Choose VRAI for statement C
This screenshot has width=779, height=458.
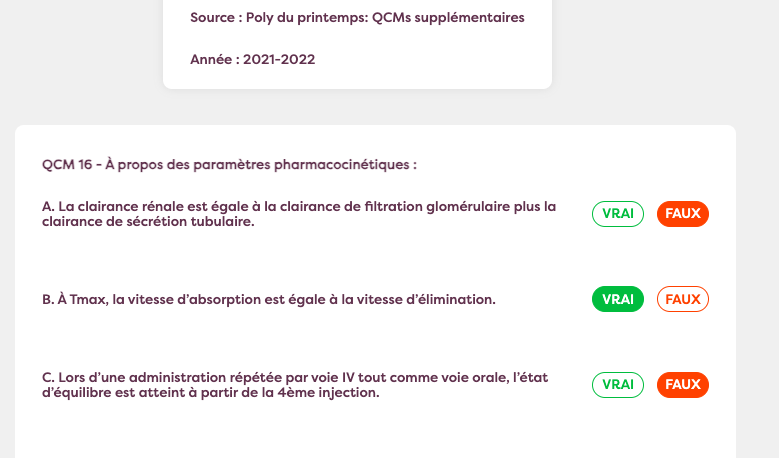click(x=618, y=385)
